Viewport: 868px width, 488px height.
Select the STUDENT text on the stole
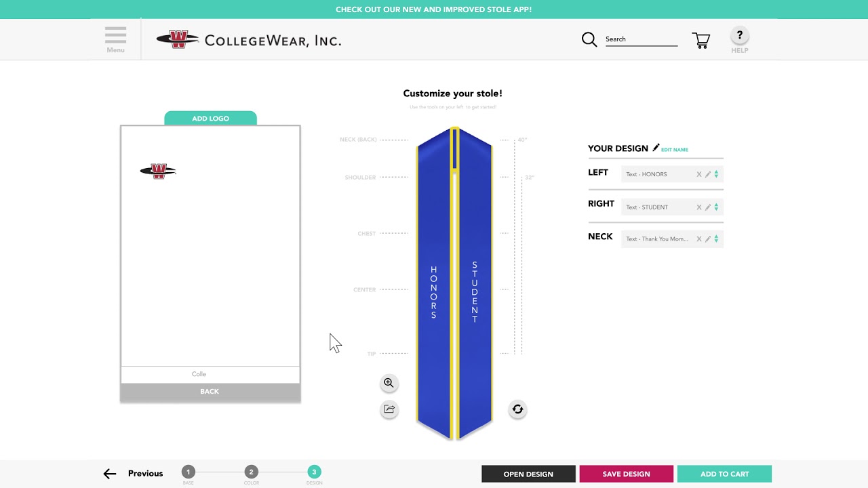pos(475,292)
